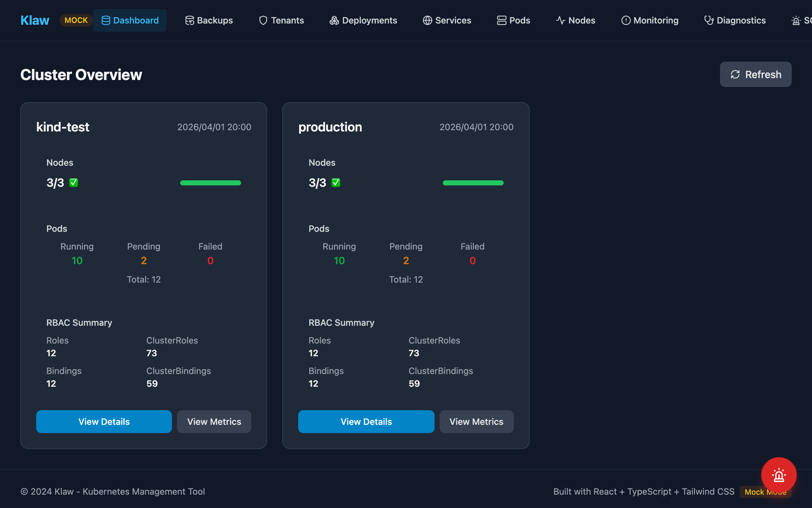Viewport: 812px width, 508px height.
Task: Click ClusterRoles value 73 in kind-test
Action: (x=152, y=353)
